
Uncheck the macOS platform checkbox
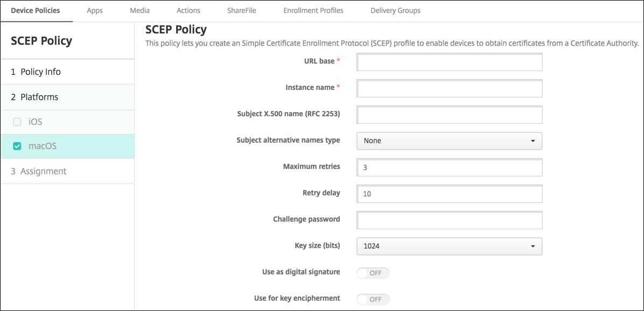(17, 146)
